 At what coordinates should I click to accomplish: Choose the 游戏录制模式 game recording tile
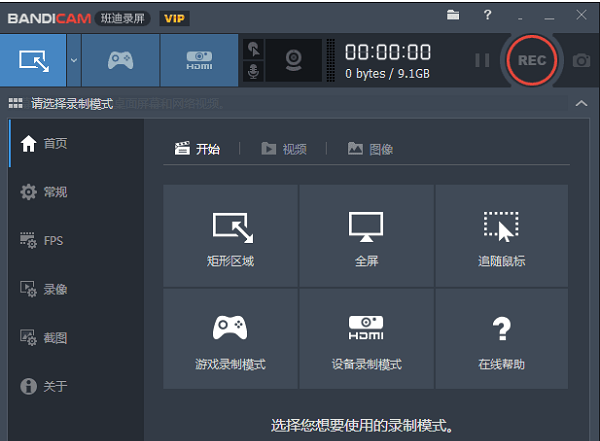[x=230, y=339]
